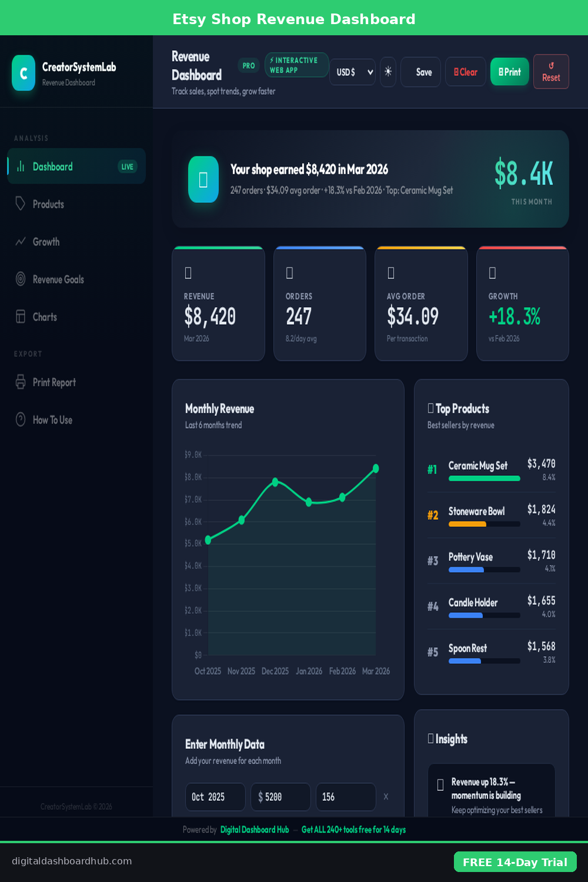Open the FREE 14-Day Trial link
The image size is (588, 882).
(x=515, y=862)
